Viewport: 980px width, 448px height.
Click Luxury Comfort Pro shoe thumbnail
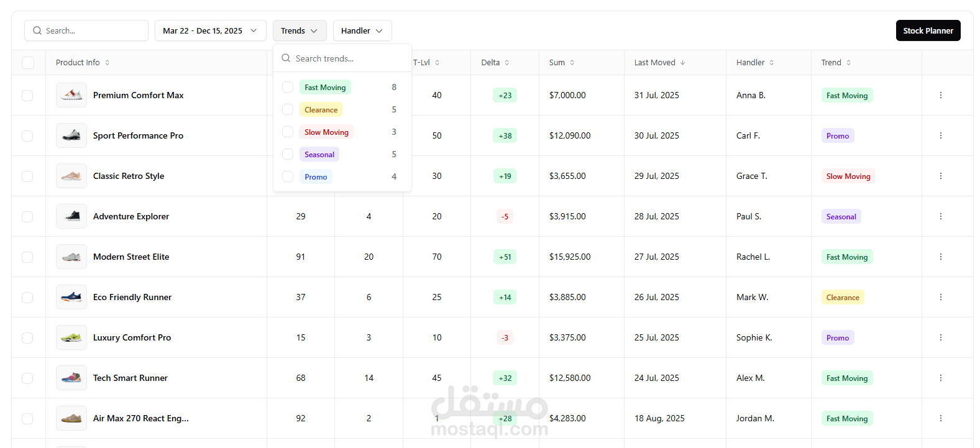coord(71,337)
